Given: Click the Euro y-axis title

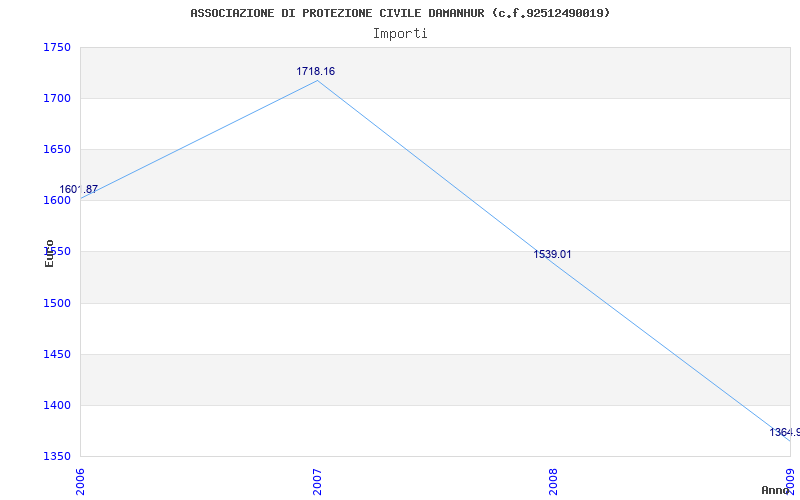Looking at the screenshot, I should coord(49,253).
